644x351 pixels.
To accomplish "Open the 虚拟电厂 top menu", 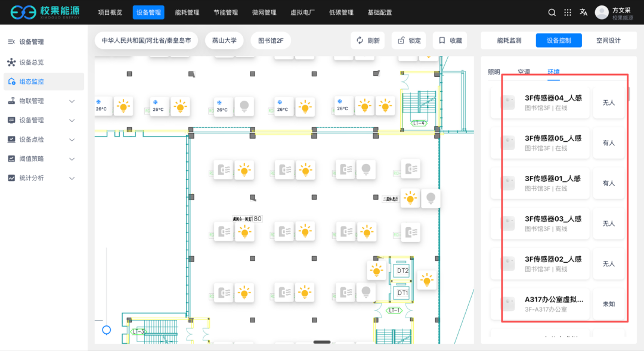I will coord(303,13).
